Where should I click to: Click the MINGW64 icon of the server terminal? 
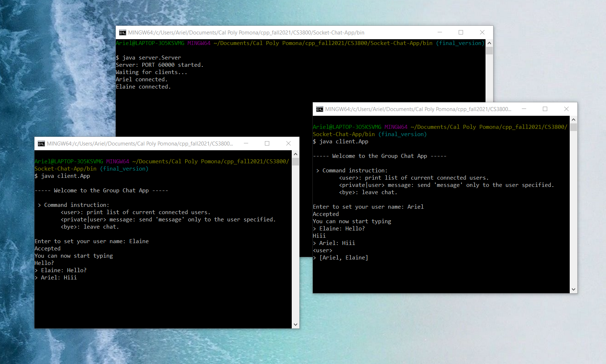click(123, 33)
